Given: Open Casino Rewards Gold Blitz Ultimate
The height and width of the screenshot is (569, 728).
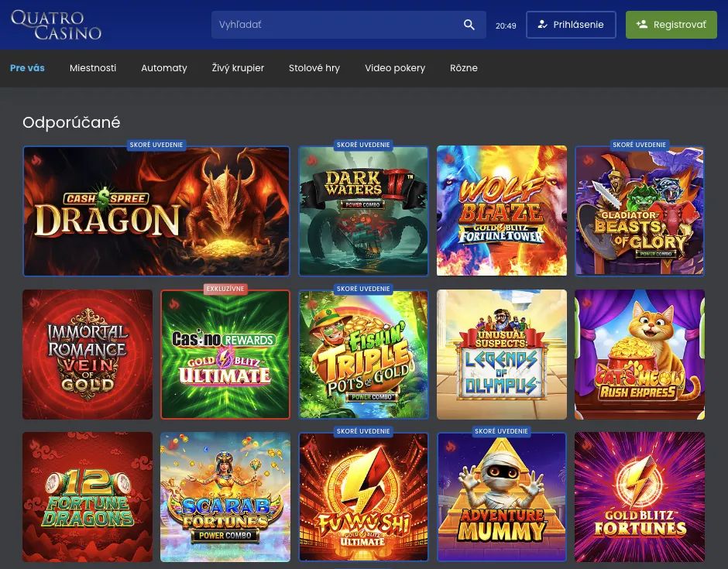Looking at the screenshot, I should click(225, 355).
